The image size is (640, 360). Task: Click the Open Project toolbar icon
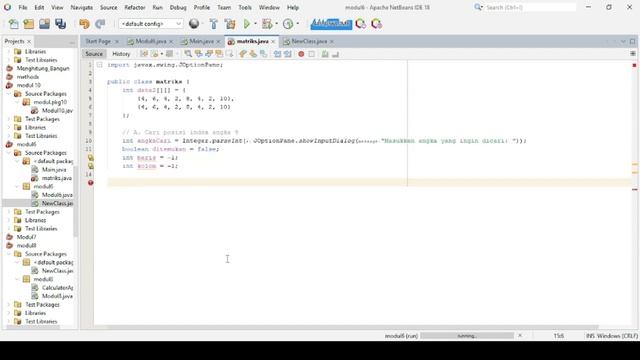[44, 24]
